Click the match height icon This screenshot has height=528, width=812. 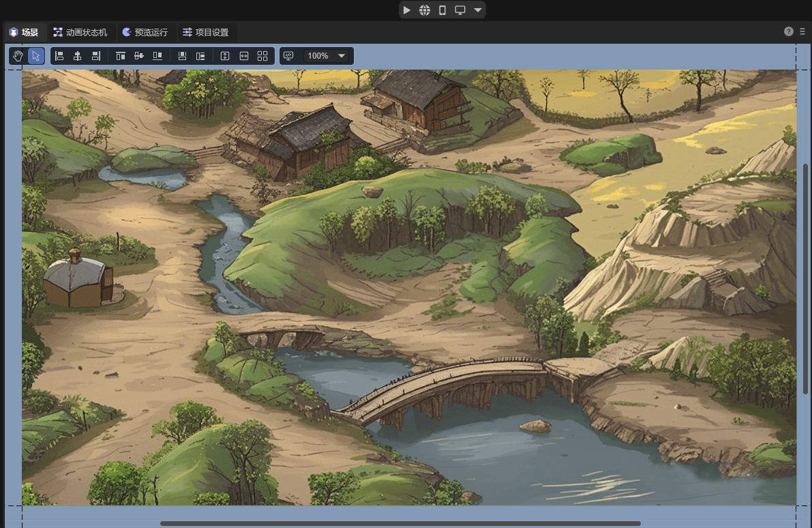[x=225, y=56]
